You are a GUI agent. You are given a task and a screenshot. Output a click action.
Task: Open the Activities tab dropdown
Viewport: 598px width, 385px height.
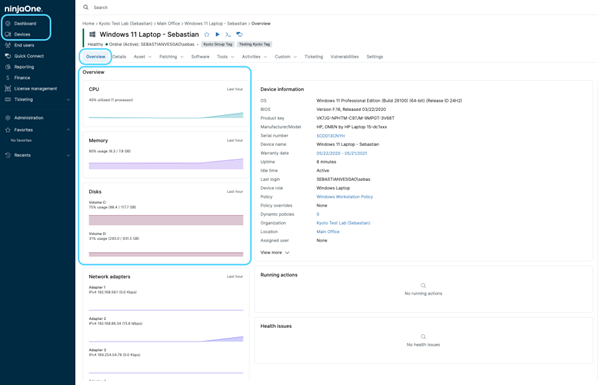tap(254, 56)
